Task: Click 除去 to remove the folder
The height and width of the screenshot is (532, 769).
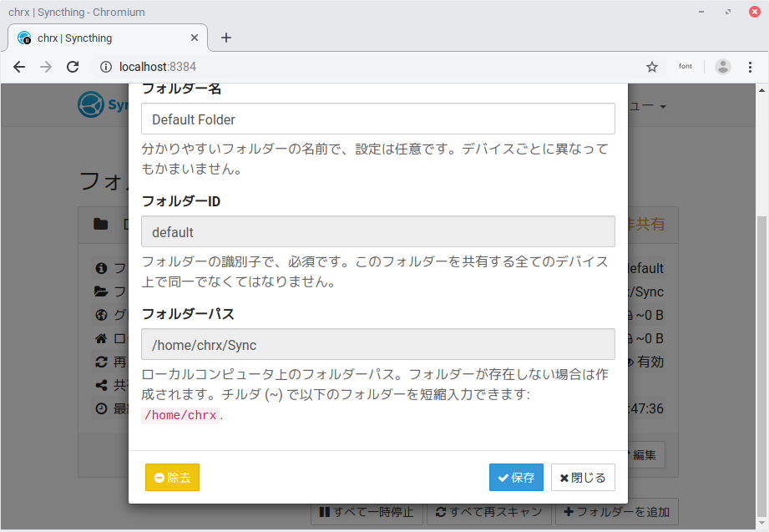Action: tap(172, 478)
